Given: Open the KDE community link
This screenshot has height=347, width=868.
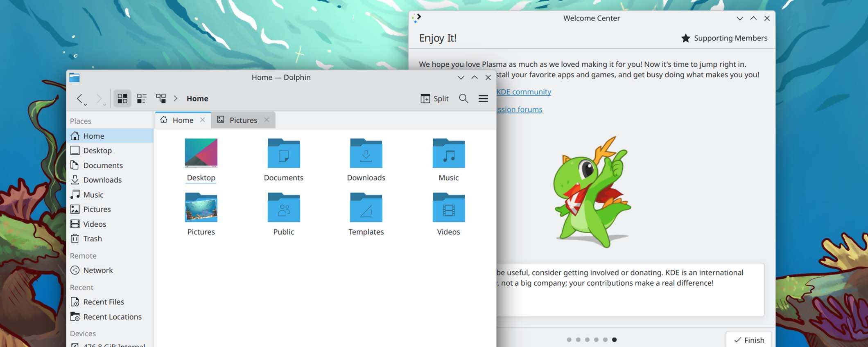Looking at the screenshot, I should (x=524, y=92).
